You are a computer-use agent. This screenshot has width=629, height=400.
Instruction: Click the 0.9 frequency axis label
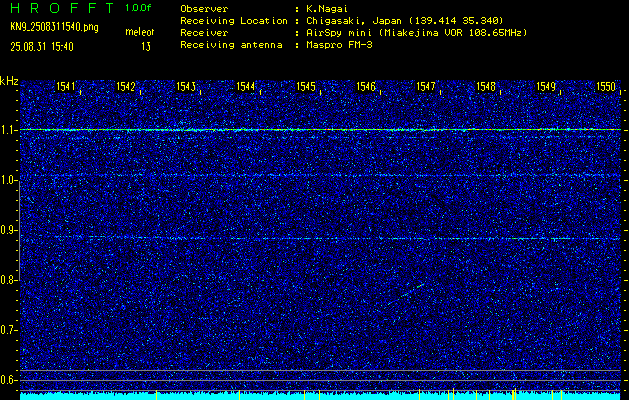click(x=8, y=230)
